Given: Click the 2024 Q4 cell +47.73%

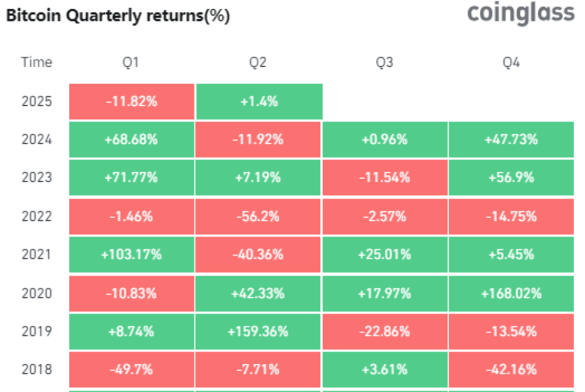Looking at the screenshot, I should pos(511,140).
